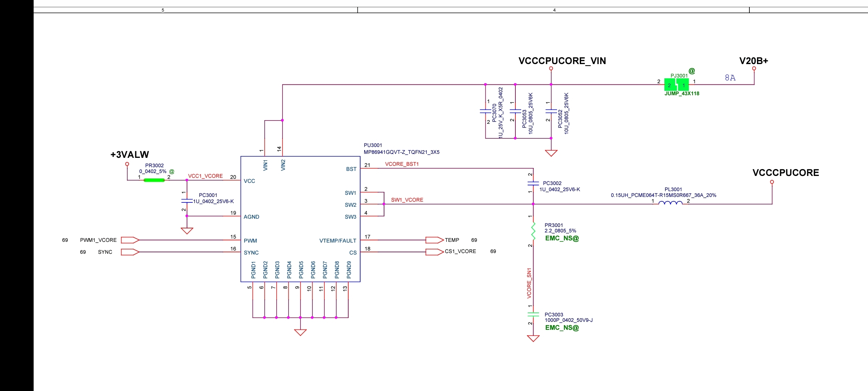
Task: Click the VCCCPUCORE output rail label
Action: [x=786, y=173]
